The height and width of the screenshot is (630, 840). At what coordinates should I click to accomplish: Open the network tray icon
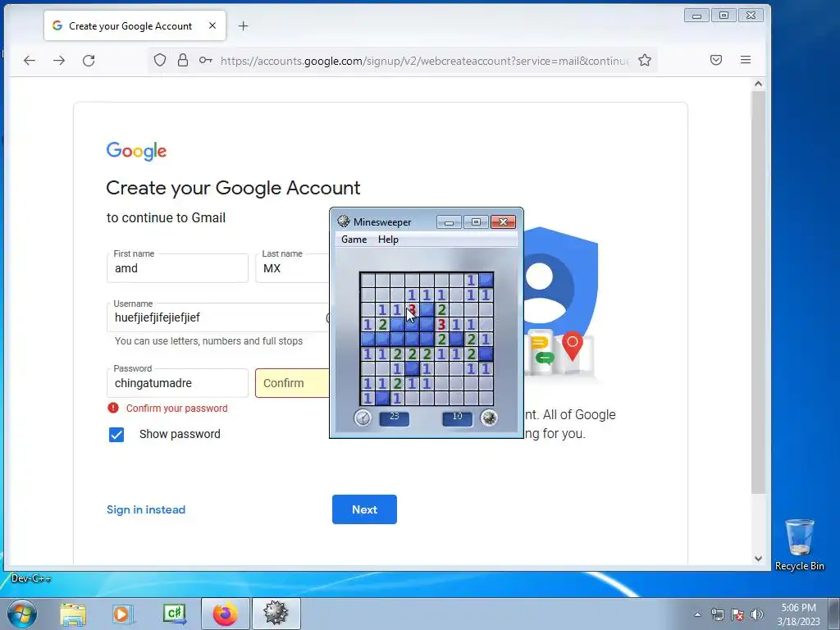point(717,614)
